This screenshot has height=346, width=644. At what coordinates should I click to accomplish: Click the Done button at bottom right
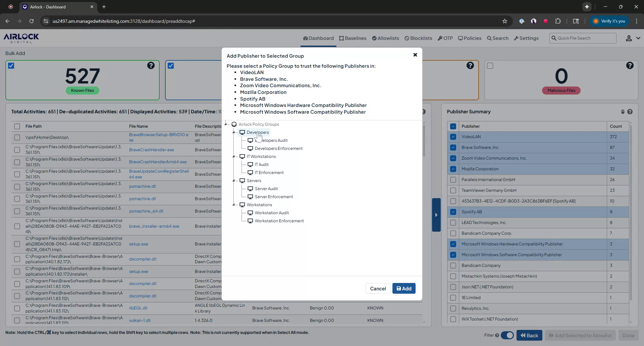coord(628,335)
